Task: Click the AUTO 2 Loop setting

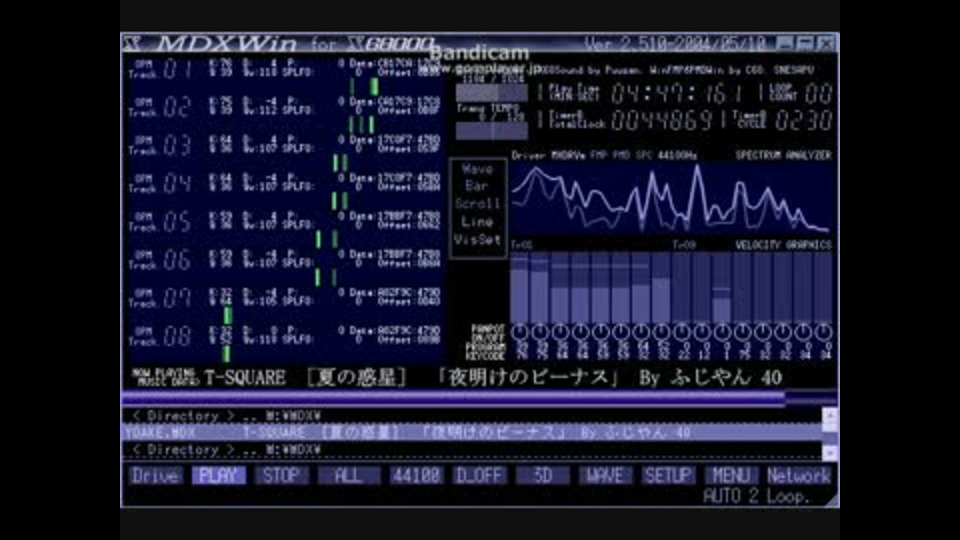Action: (757, 496)
